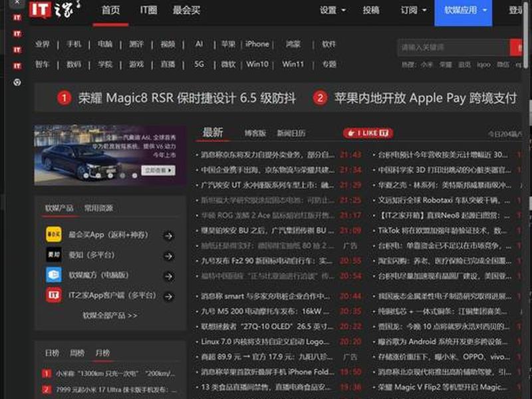Screen dimensions: 532x399
Task: Open the iPhone Fold news item
Action: click(x=267, y=372)
